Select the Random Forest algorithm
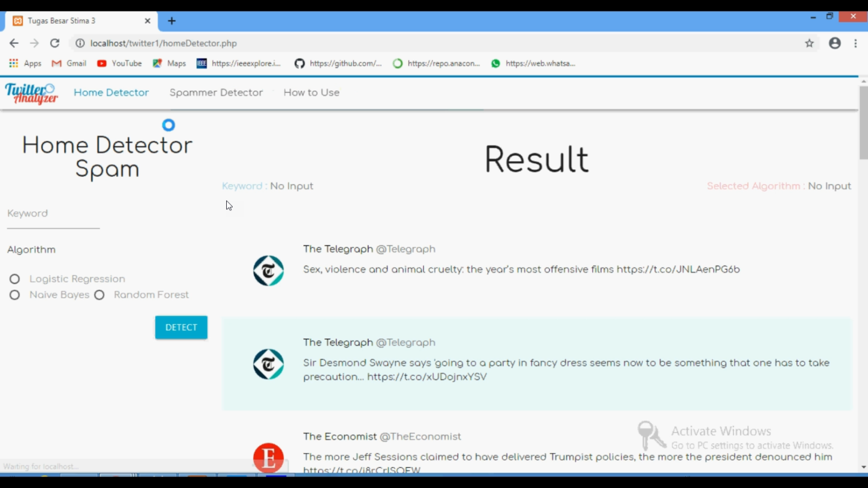This screenshot has height=488, width=868. point(100,295)
